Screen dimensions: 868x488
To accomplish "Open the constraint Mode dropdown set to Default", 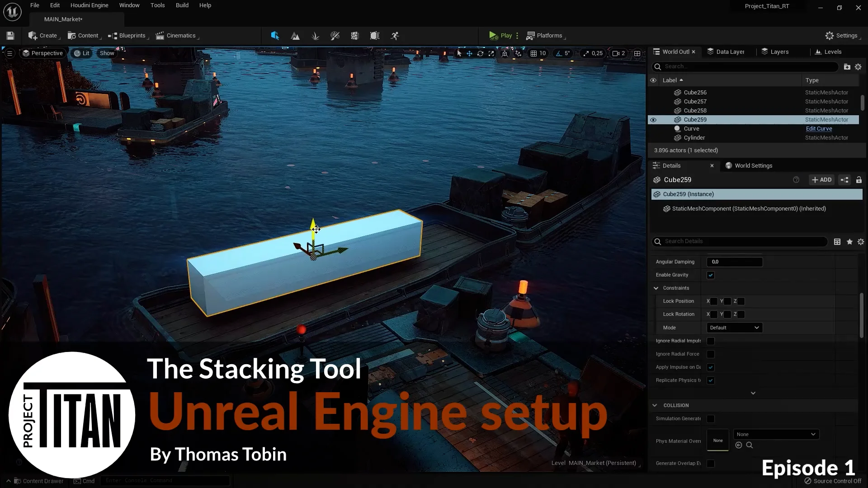I will tap(734, 328).
